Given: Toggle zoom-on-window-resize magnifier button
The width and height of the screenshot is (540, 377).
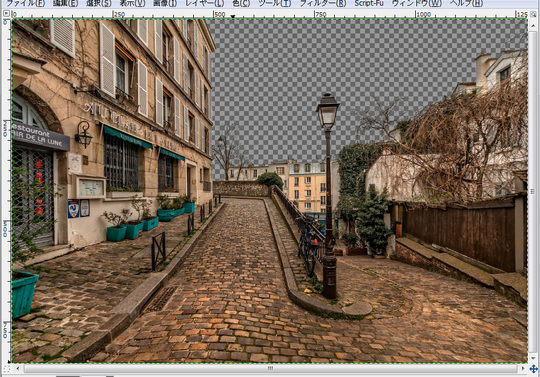Looking at the screenshot, I should [x=533, y=14].
